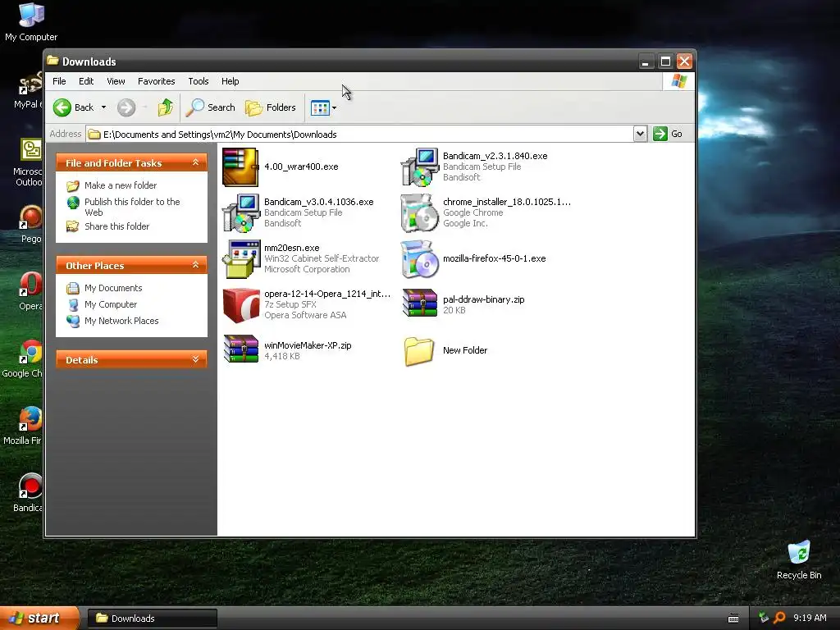Select the chrome_installer_18.0.1025 icon
Viewport: 840px width, 630px height.
tap(420, 213)
